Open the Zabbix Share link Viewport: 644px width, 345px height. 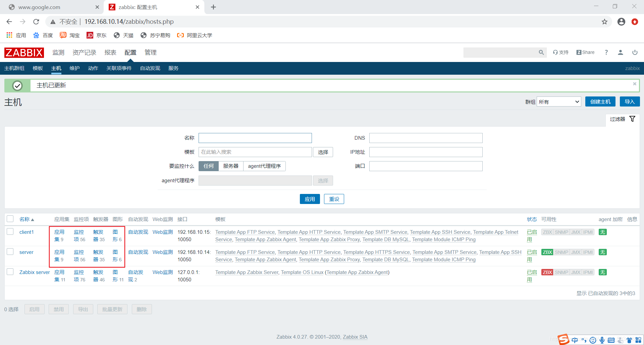(x=585, y=53)
